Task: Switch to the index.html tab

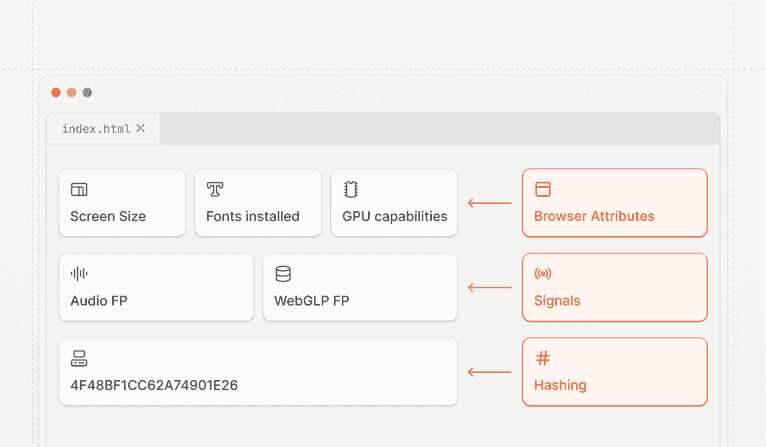Action: [96, 129]
